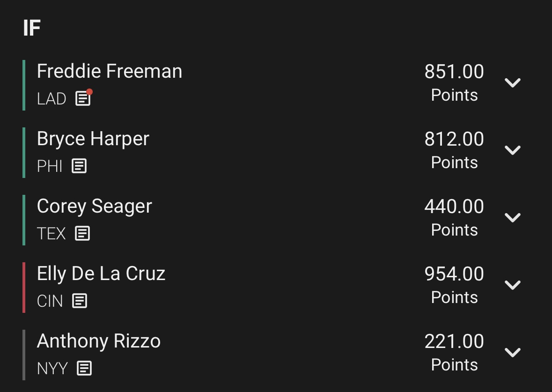Click the IF section heading
Image resolution: width=552 pixels, height=392 pixels.
point(32,28)
